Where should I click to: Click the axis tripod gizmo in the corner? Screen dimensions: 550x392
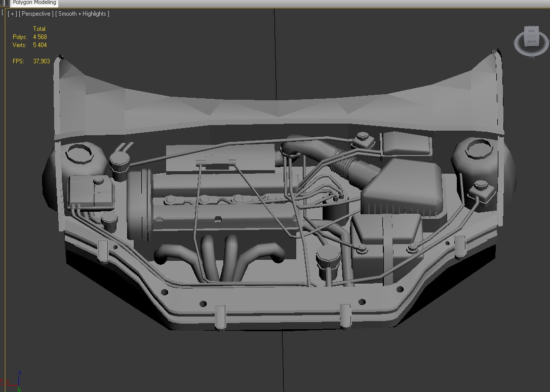(14, 381)
